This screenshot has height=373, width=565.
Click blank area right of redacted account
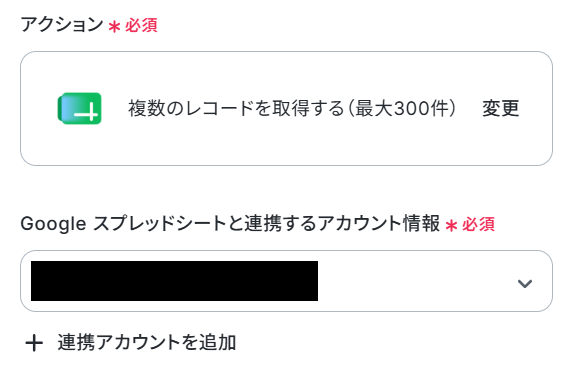pyautogui.click(x=414, y=281)
